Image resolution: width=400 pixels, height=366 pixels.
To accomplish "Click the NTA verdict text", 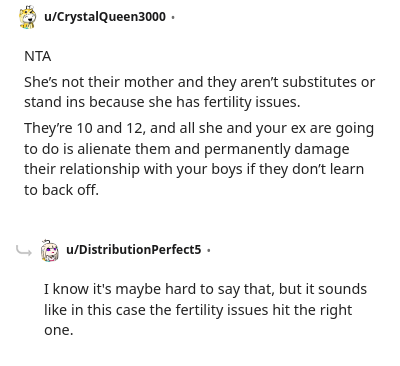I will pyautogui.click(x=38, y=56).
